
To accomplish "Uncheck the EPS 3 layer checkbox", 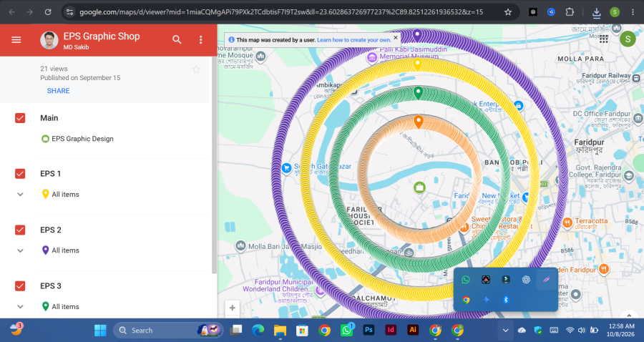I will (x=20, y=285).
